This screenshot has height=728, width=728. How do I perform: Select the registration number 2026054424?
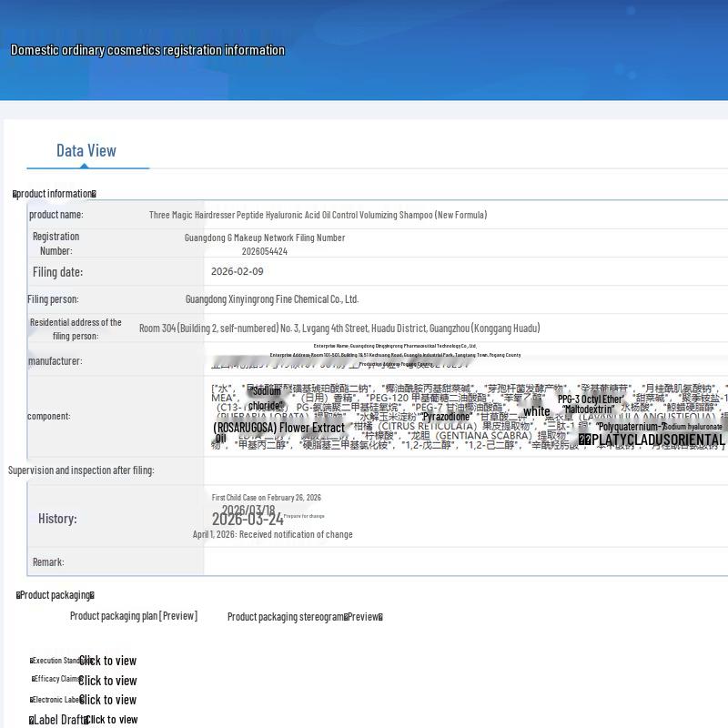point(265,252)
